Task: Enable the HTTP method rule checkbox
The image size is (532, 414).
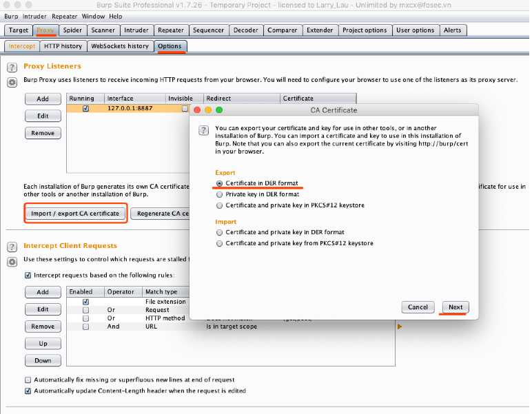Action: tap(86, 318)
